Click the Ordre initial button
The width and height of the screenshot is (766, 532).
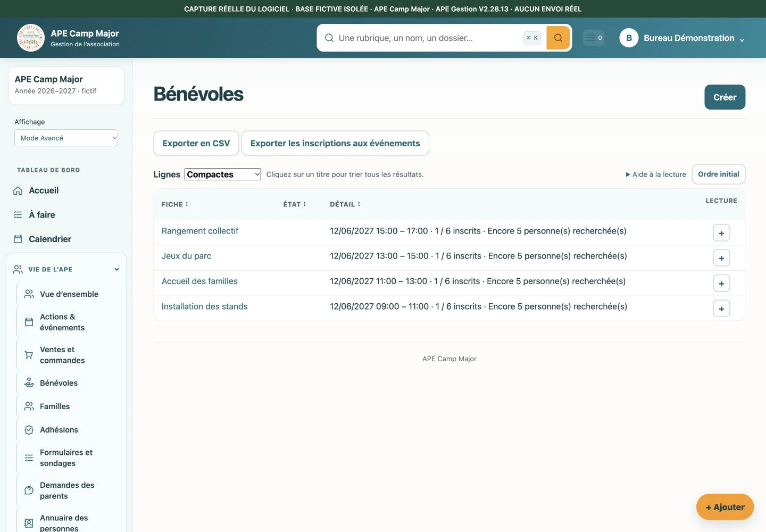(x=718, y=174)
